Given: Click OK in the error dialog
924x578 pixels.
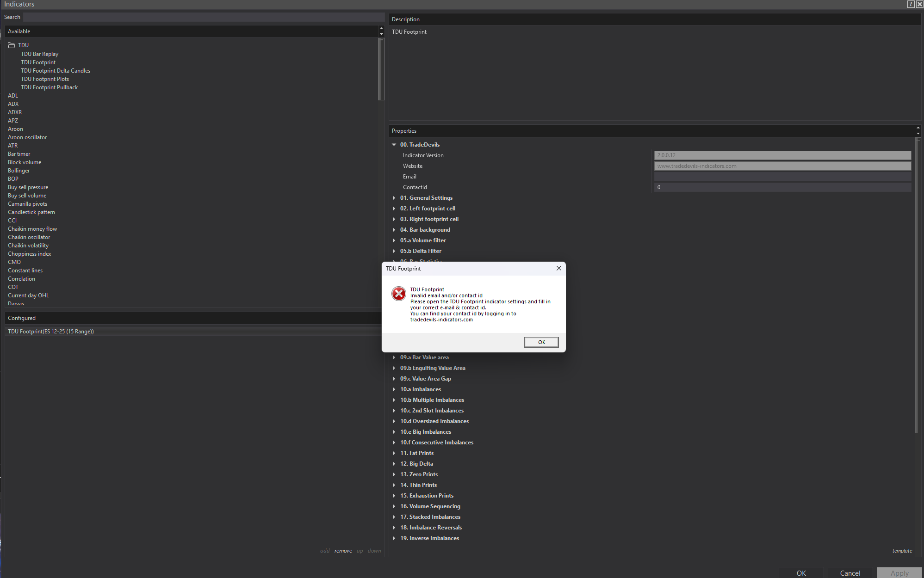Looking at the screenshot, I should (541, 342).
